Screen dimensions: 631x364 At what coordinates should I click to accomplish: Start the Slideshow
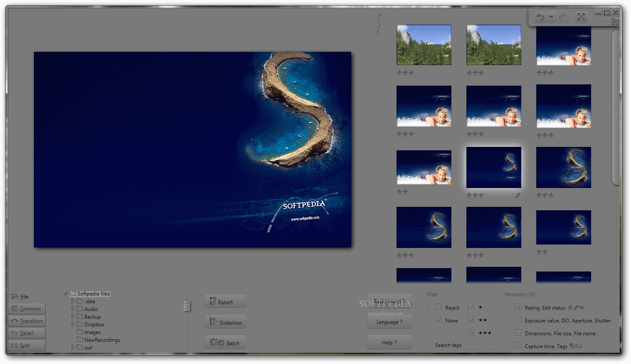pyautogui.click(x=225, y=322)
